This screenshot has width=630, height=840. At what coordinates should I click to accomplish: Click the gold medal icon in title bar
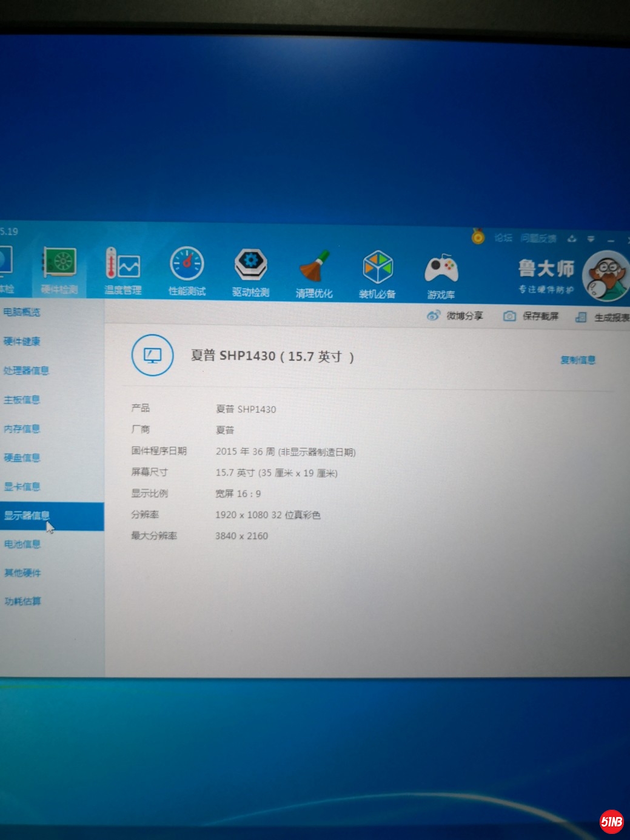click(478, 236)
